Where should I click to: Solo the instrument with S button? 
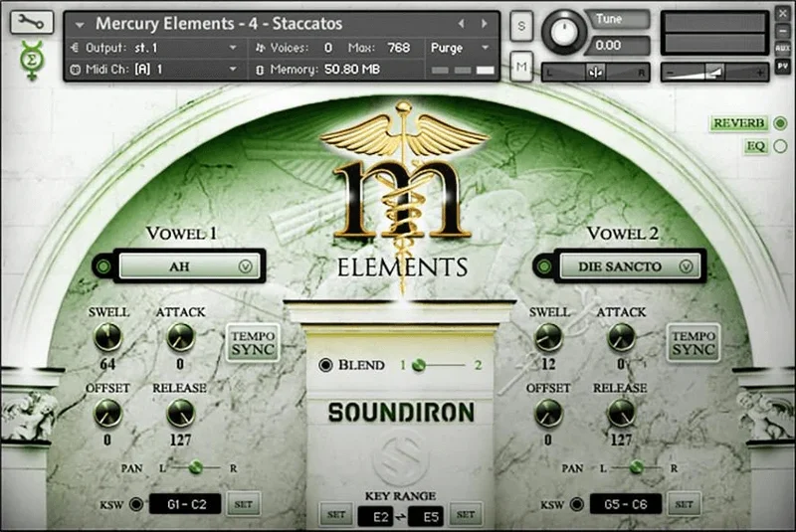point(521,26)
